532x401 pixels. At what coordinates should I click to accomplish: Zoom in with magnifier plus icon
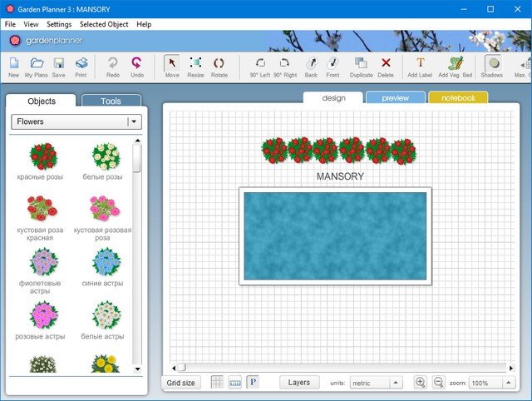click(x=420, y=383)
